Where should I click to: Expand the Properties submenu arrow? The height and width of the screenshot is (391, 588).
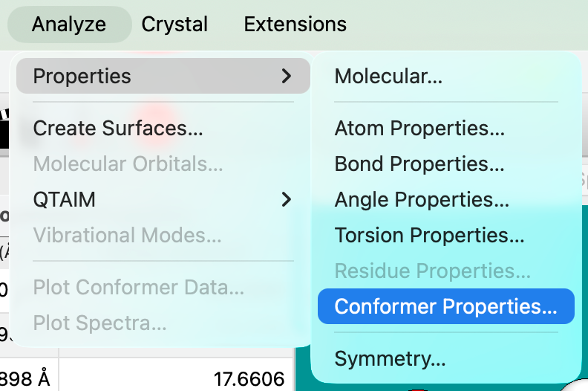coord(287,76)
